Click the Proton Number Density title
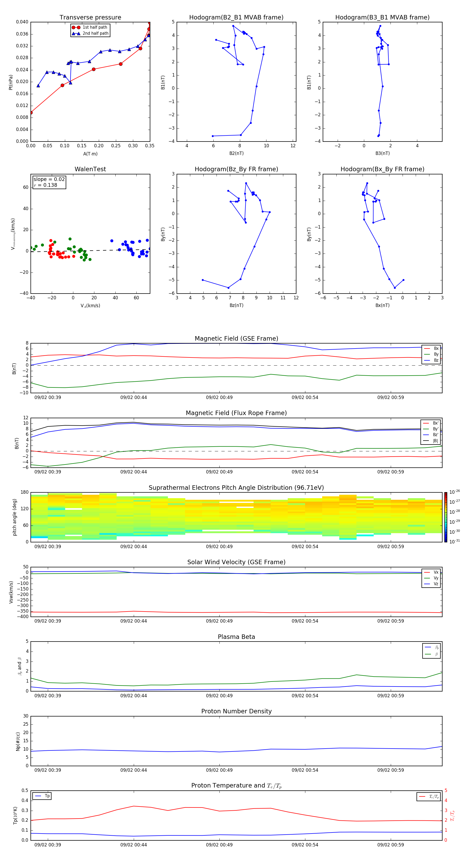The height and width of the screenshot is (868, 473). (x=236, y=711)
